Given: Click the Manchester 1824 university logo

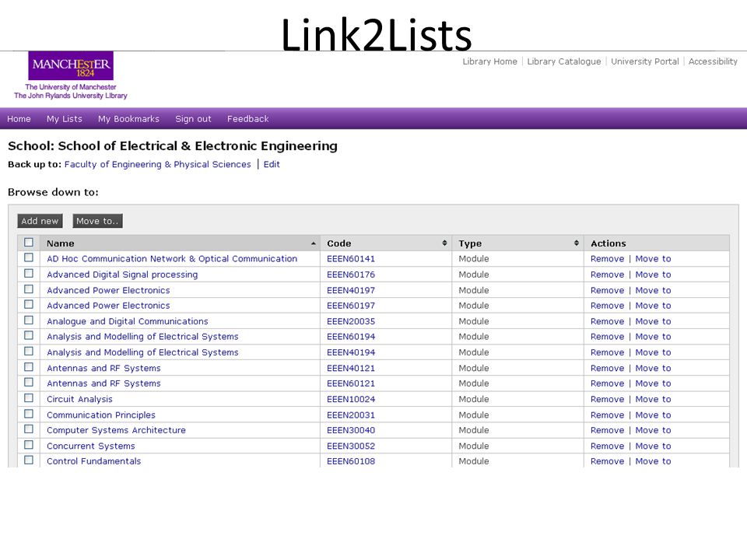Looking at the screenshot, I should tap(71, 65).
